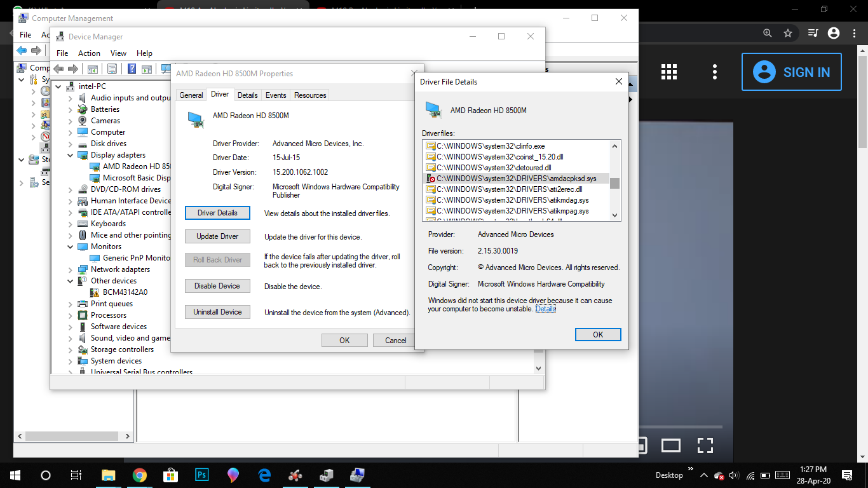Click Show/Hide Action Pane icon in Device Manager toolbar
This screenshot has width=868, height=488.
tap(147, 69)
